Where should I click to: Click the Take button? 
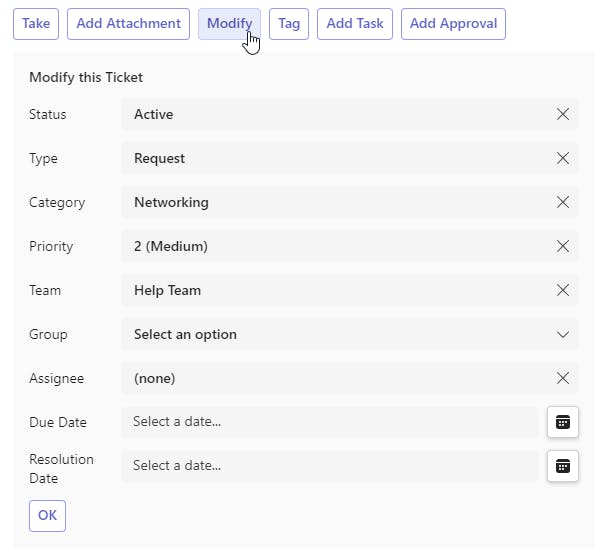coord(36,23)
